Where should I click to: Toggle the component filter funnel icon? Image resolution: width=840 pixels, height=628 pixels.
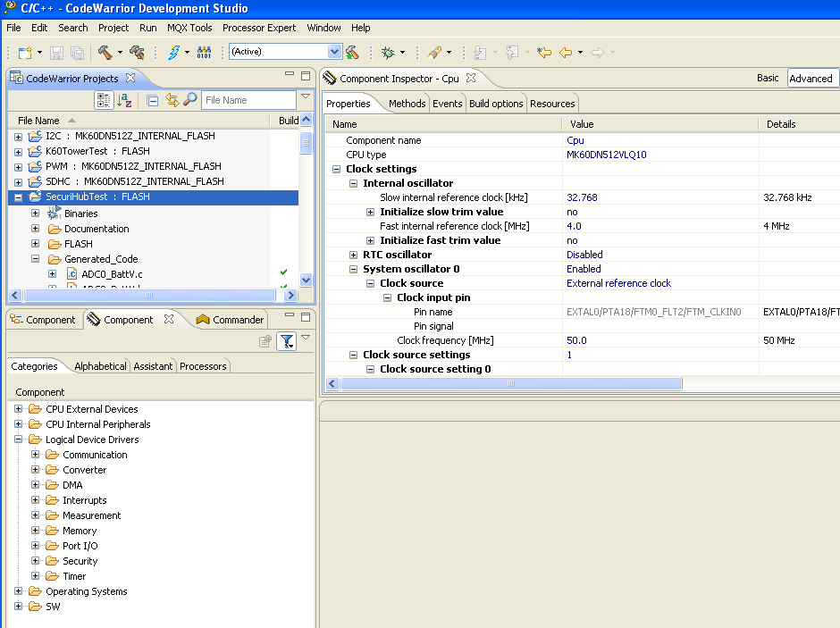point(285,342)
